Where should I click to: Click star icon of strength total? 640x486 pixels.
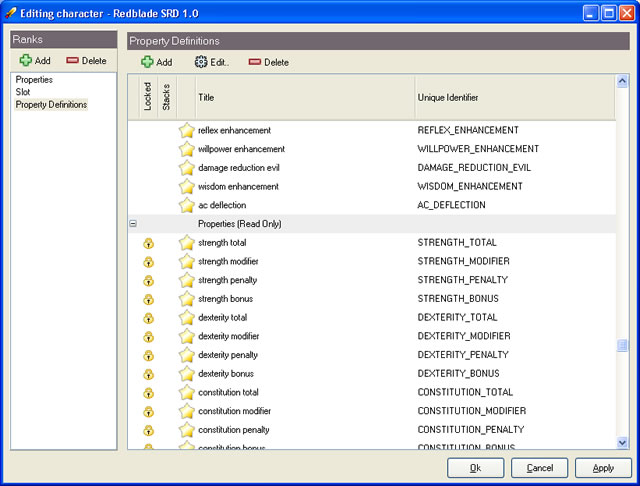click(x=187, y=242)
